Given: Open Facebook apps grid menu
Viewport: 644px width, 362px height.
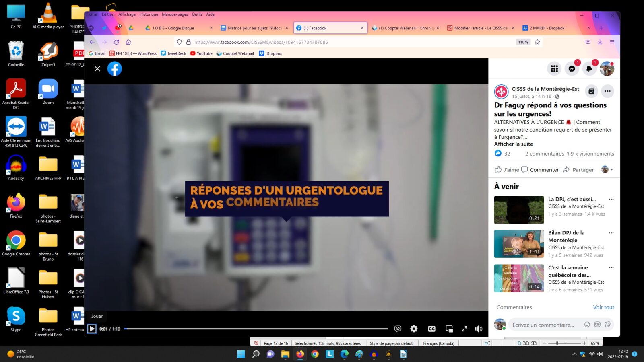Looking at the screenshot, I should coord(554,69).
